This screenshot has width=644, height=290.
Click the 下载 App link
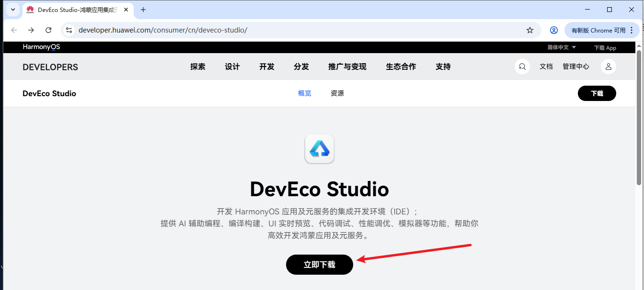[605, 48]
